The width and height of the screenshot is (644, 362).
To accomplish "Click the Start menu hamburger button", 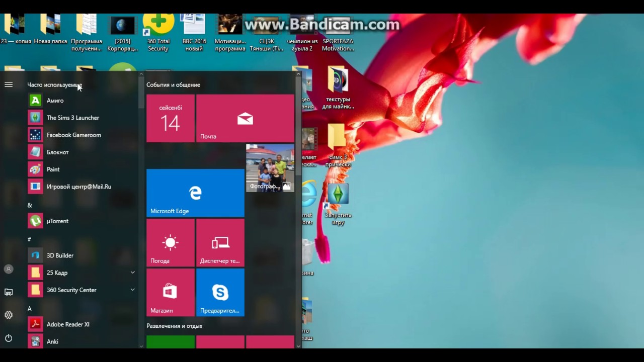I will 9,85.
